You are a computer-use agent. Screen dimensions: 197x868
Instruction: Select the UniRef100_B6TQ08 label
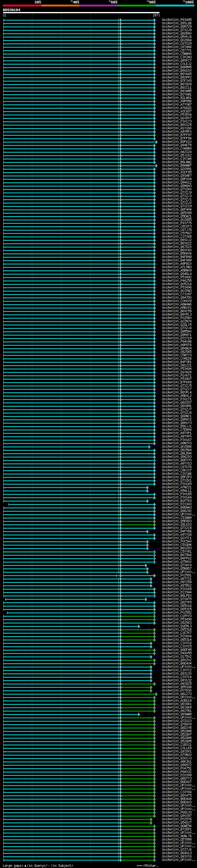(x=177, y=84)
